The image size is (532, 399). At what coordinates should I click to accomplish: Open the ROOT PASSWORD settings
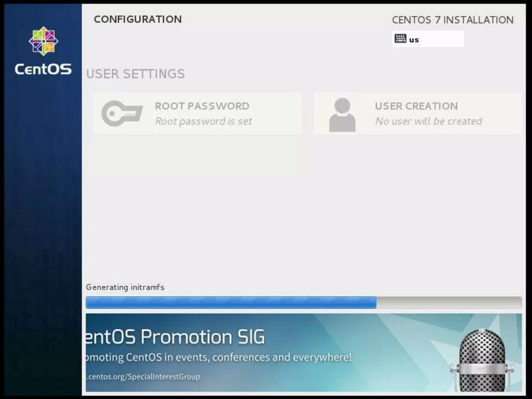pyautogui.click(x=198, y=114)
